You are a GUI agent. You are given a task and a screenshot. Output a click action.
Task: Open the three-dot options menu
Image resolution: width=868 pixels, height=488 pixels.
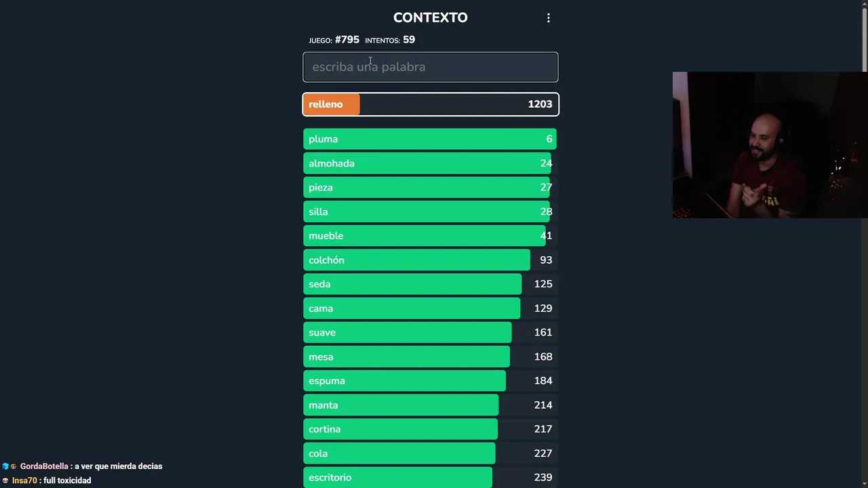pos(549,18)
